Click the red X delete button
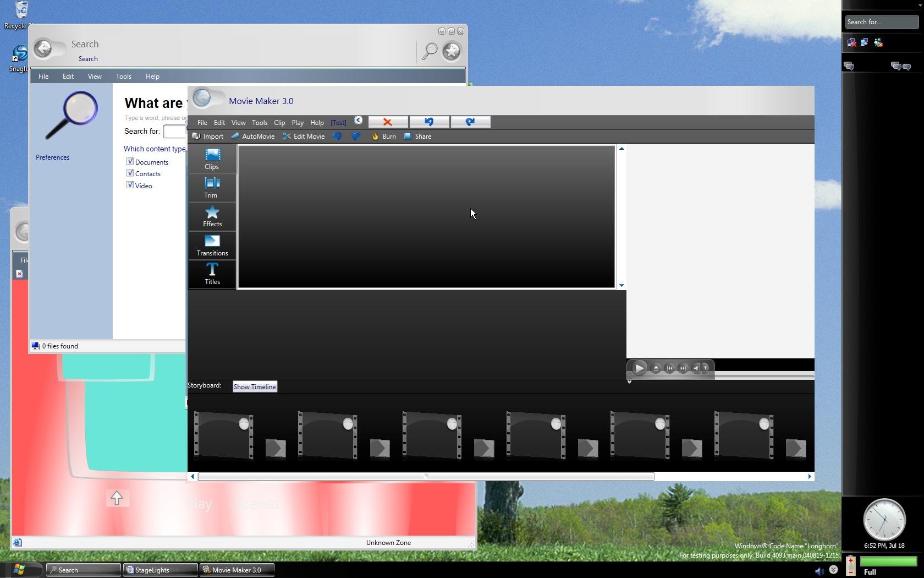The width and height of the screenshot is (924, 578). [388, 122]
